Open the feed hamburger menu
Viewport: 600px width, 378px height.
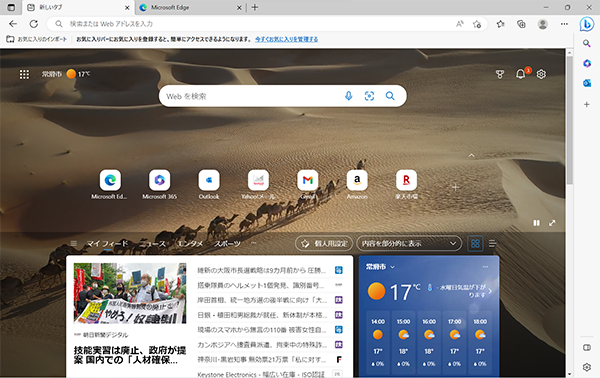coord(74,243)
